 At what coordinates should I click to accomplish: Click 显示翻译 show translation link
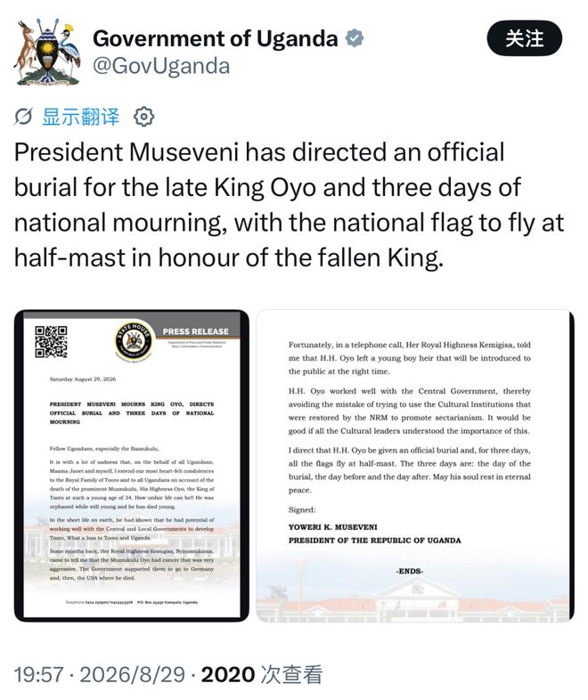81,117
